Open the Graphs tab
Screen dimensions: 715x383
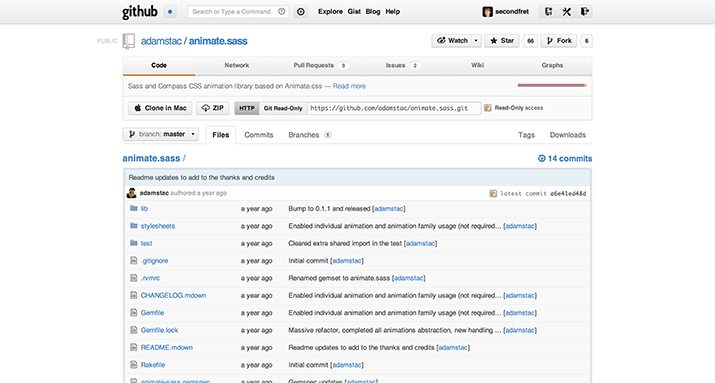[x=552, y=65]
